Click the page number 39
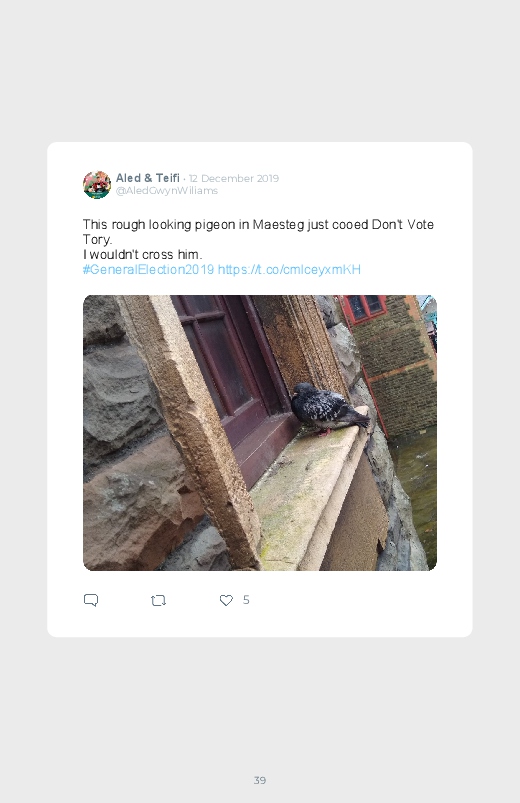 [x=260, y=780]
